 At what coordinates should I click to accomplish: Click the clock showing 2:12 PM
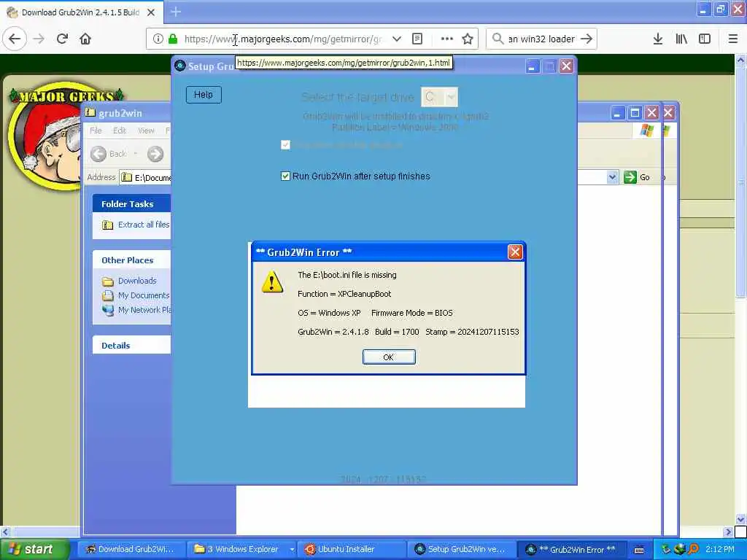[x=720, y=550]
